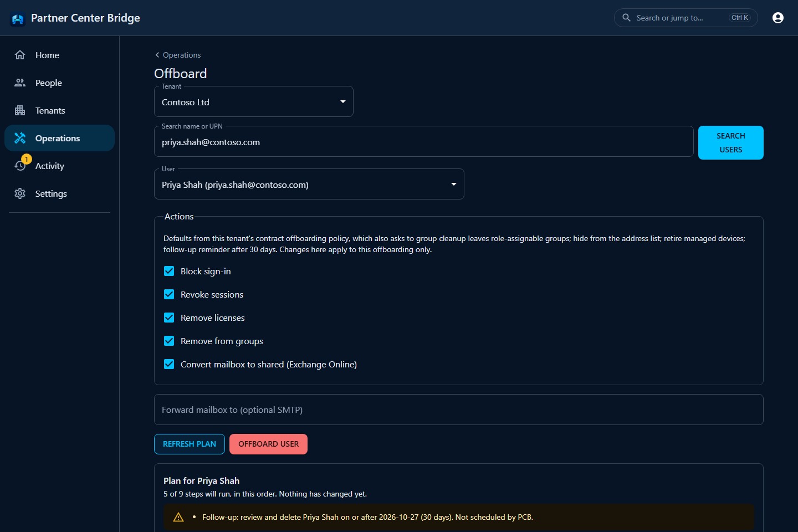
Task: Open Tenants in the sidebar
Action: point(59,110)
